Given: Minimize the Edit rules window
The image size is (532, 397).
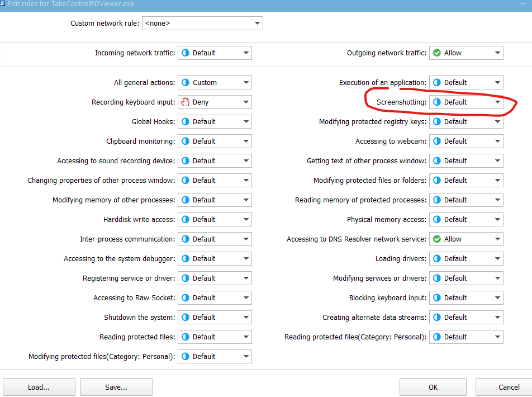Looking at the screenshot, I should pos(523,3).
